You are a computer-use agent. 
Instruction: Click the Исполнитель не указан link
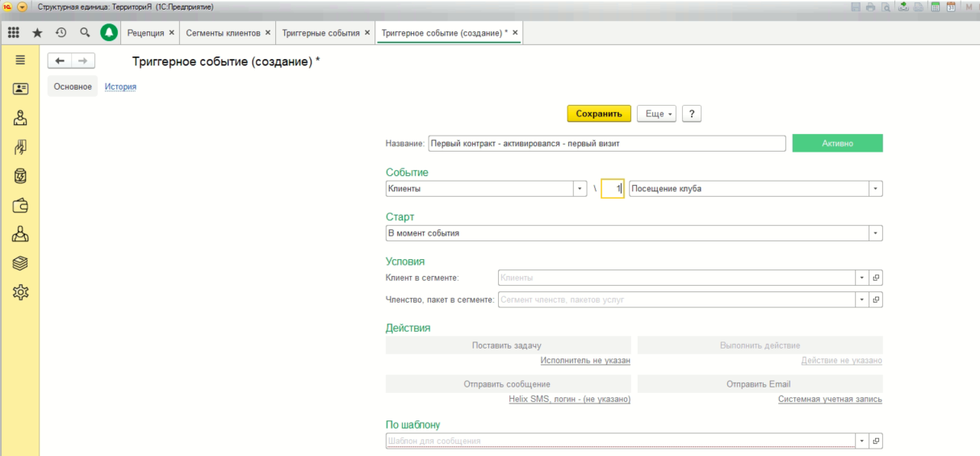(584, 361)
